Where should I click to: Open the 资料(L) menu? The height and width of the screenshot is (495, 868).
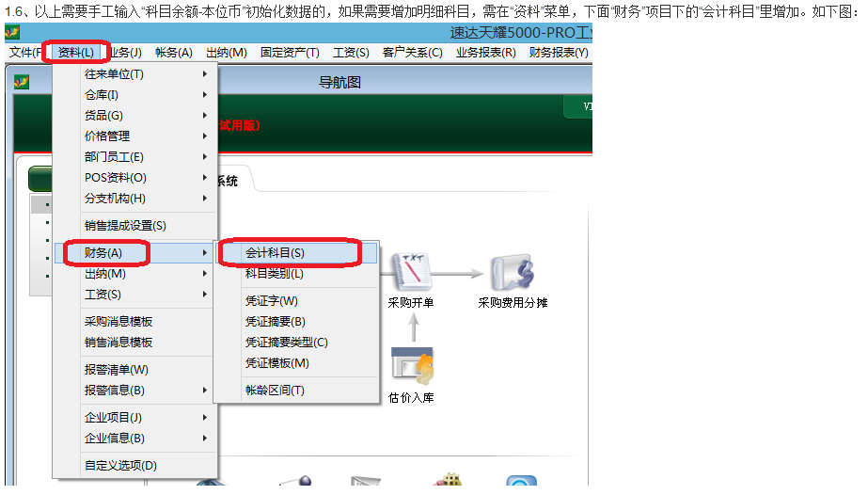pos(76,53)
